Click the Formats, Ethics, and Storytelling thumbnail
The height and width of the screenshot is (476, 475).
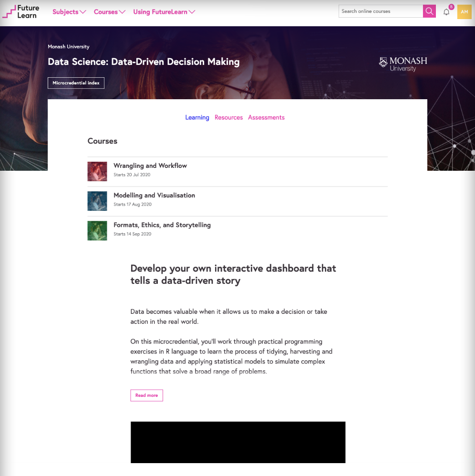coord(97,231)
